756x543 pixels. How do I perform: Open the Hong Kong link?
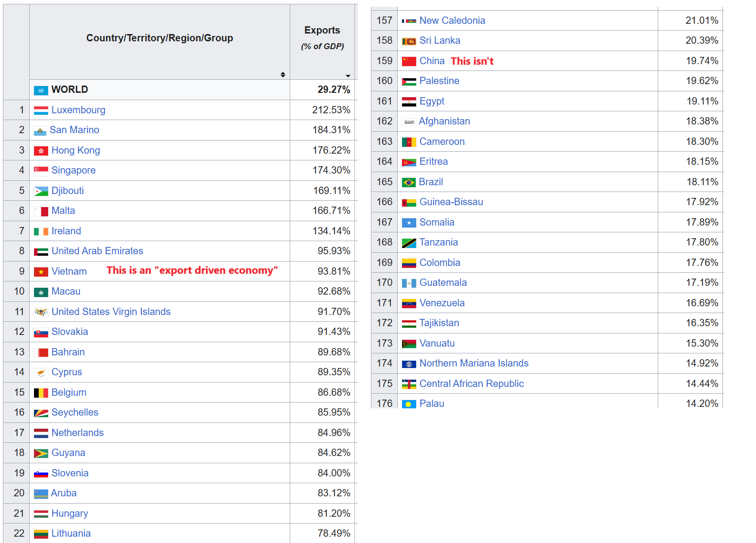[76, 150]
